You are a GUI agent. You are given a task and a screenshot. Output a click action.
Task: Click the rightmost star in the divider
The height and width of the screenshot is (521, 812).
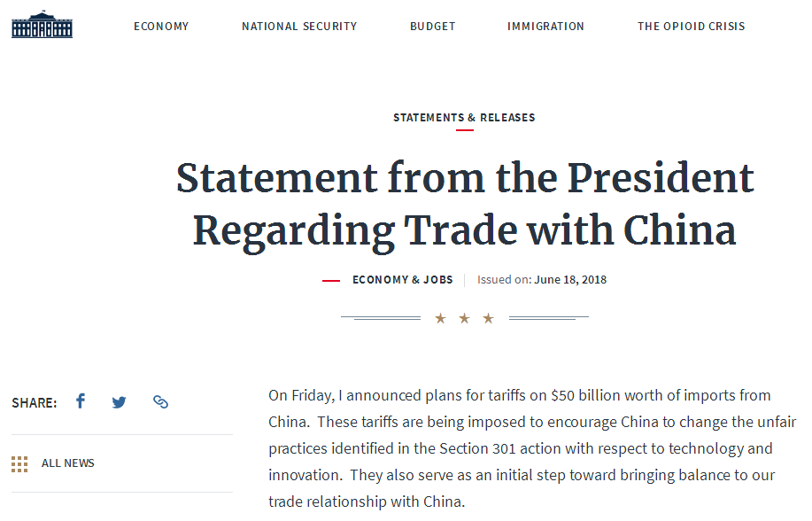pyautogui.click(x=488, y=318)
